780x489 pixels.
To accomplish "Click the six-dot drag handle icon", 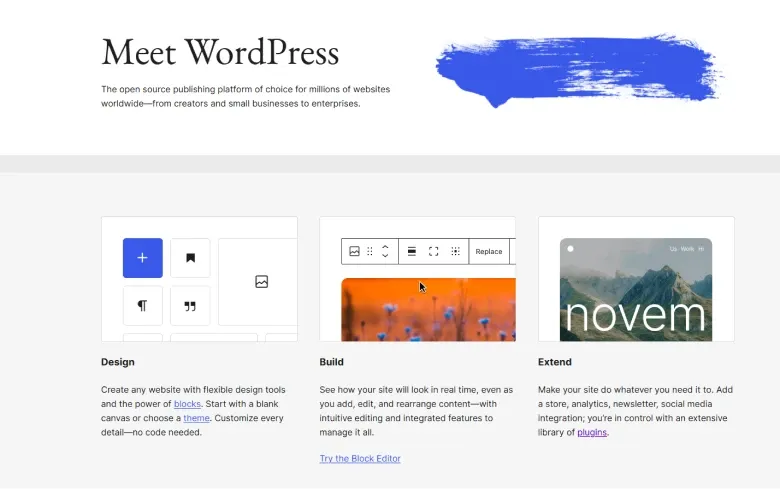I will tap(370, 251).
